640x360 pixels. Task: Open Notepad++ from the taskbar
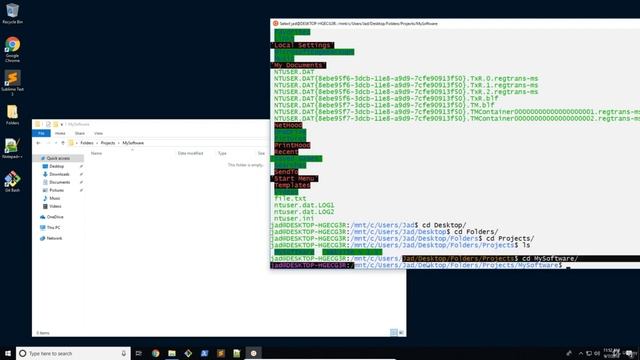tap(237, 353)
